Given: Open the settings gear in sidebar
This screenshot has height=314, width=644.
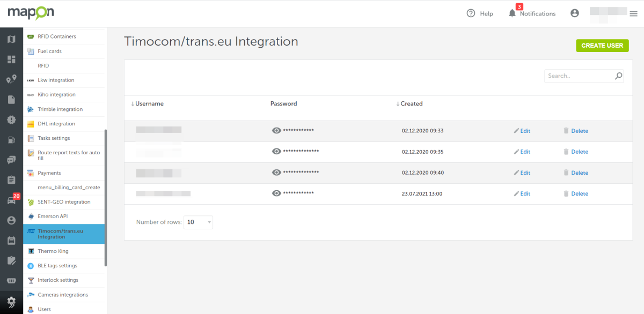Looking at the screenshot, I should 11,302.
